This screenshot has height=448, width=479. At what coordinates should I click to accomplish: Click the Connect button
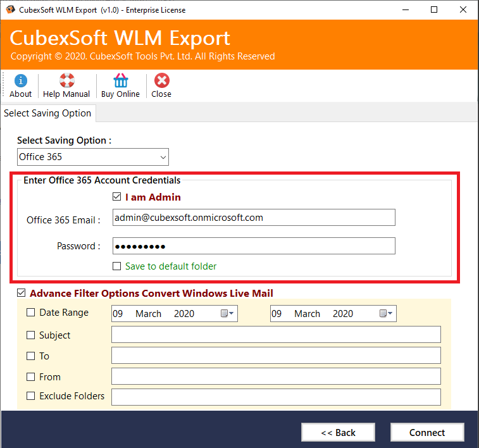[427, 433]
